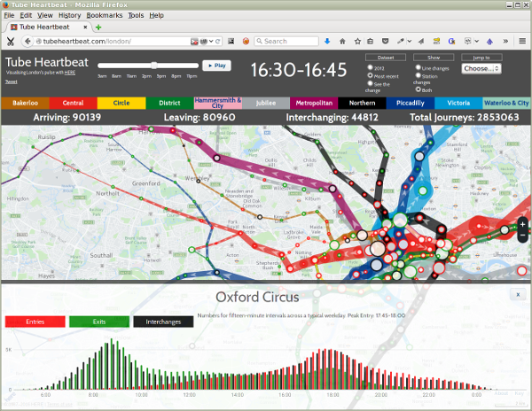Select the Central line button

point(73,103)
